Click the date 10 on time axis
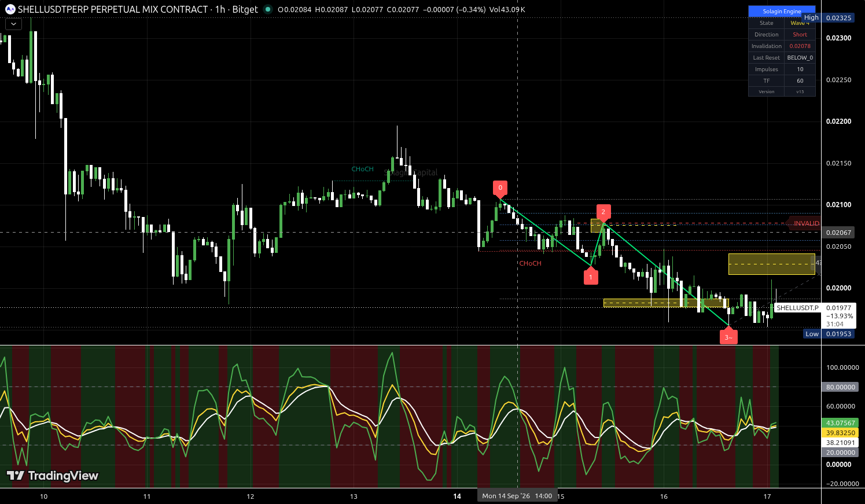The image size is (865, 504). click(44, 496)
